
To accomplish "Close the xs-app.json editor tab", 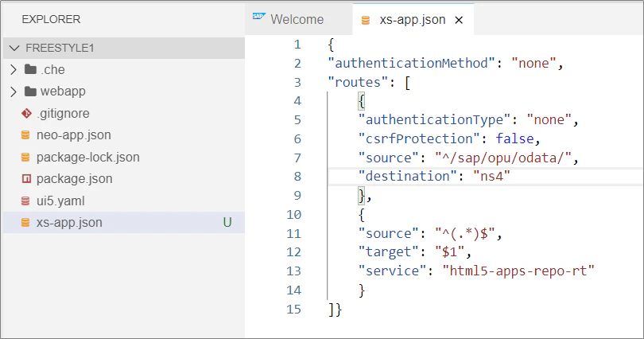I will pyautogui.click(x=459, y=20).
